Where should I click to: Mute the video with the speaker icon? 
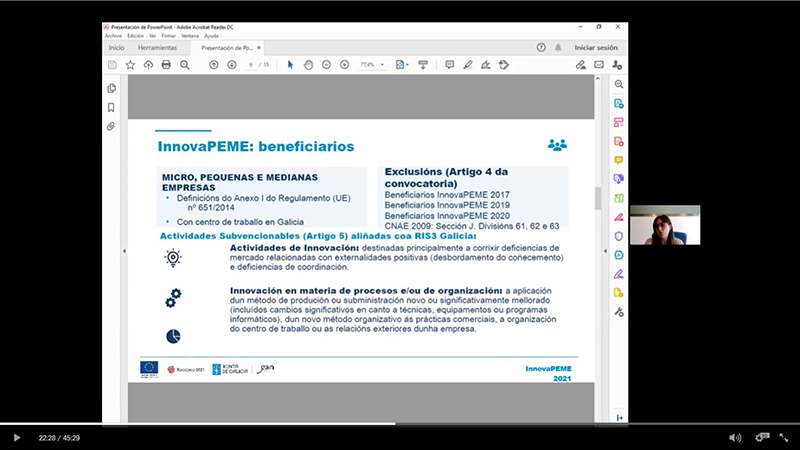tap(735, 438)
